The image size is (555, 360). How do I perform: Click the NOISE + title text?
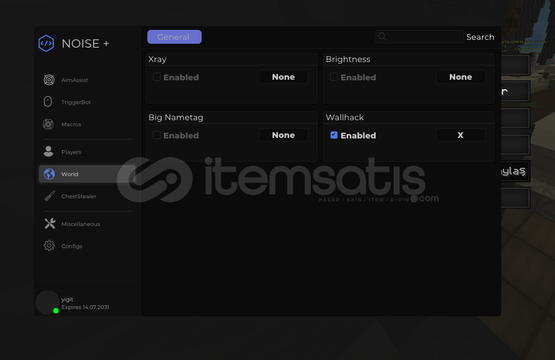85,44
